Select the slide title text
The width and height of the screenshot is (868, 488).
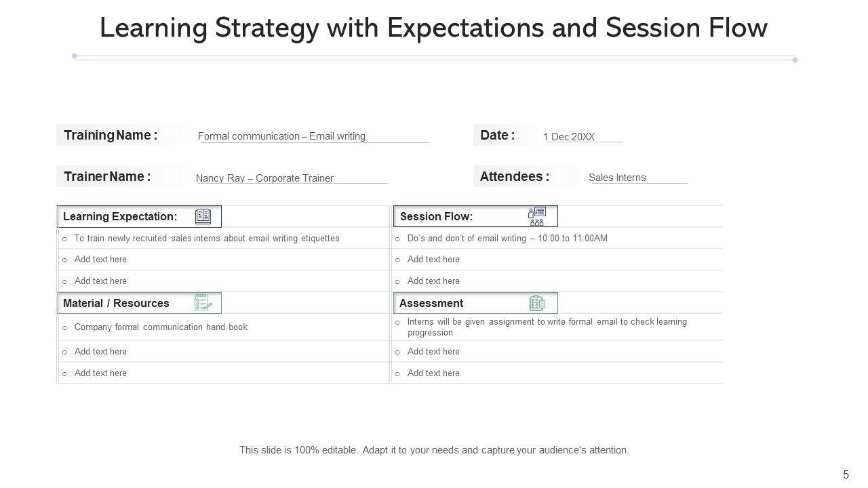coord(433,28)
